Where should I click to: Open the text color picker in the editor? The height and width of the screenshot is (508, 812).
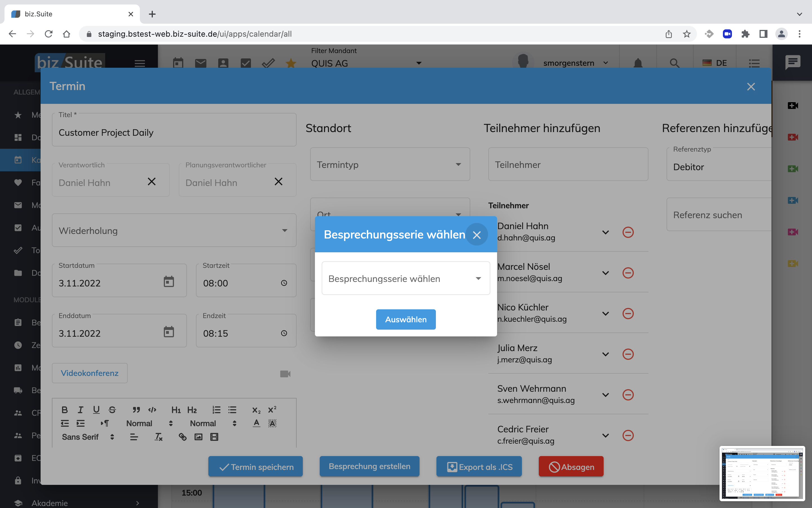256,423
